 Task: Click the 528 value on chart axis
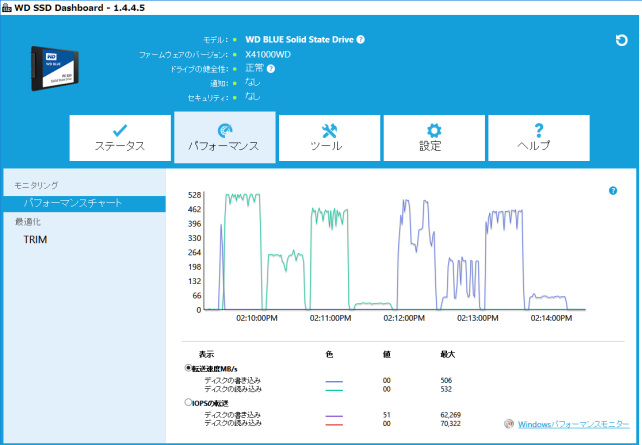point(194,195)
